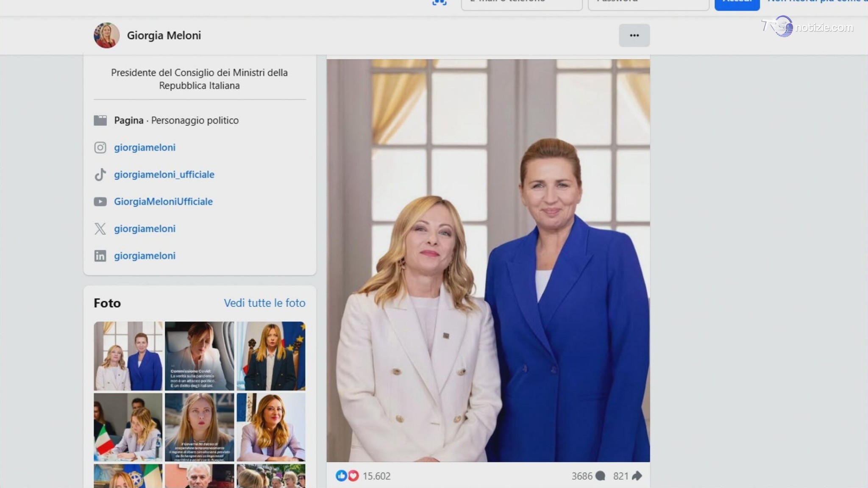The height and width of the screenshot is (488, 868).
Task: Click the Giorgia Meloni page name
Action: coord(164,35)
